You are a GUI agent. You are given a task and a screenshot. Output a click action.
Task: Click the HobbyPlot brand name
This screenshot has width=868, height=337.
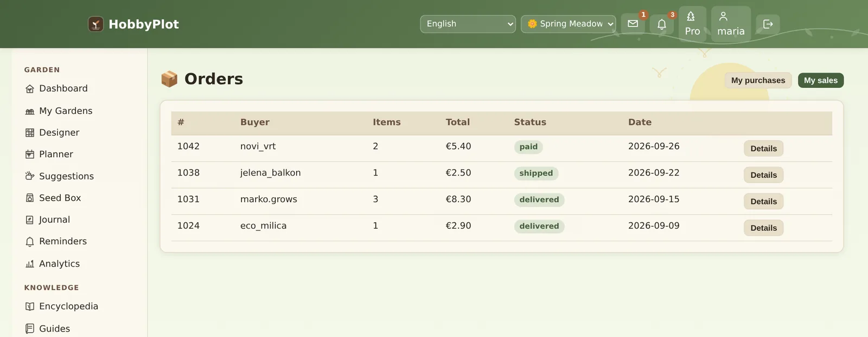144,24
